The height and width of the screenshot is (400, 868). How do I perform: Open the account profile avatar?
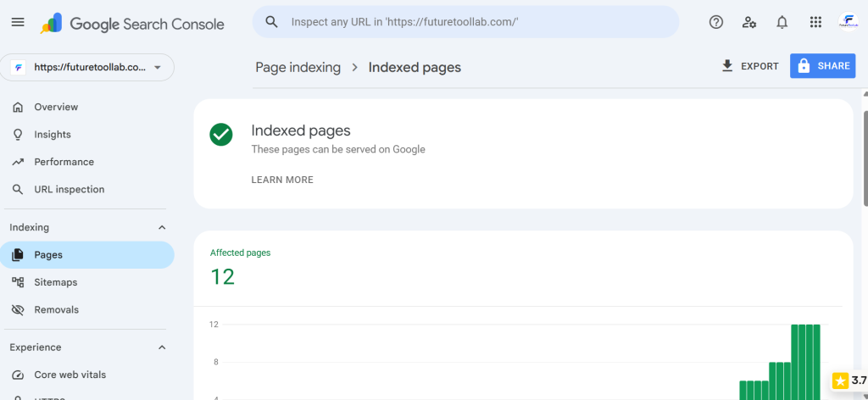click(848, 22)
